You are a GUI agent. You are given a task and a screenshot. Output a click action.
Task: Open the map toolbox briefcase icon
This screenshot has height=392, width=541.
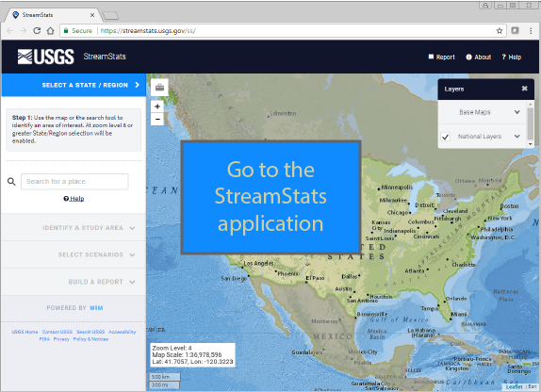[x=159, y=88]
